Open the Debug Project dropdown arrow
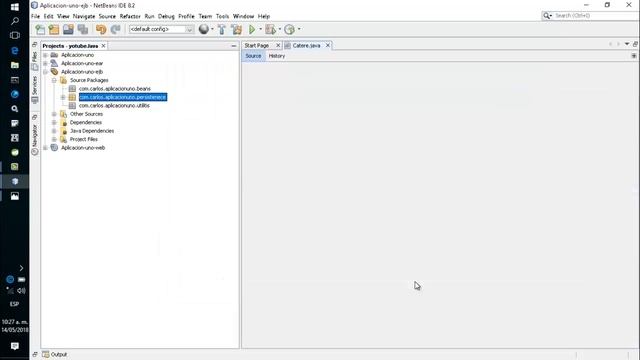 pos(280,29)
